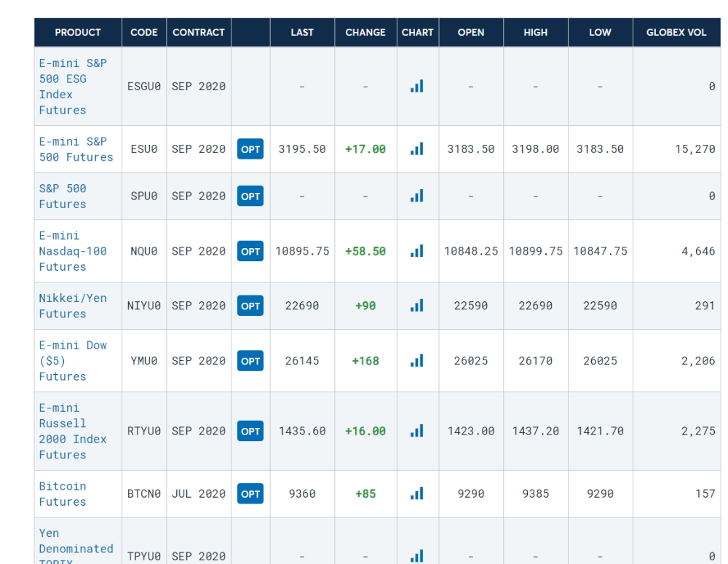728x564 pixels.
Task: Click the CONTRACT column header
Action: pos(198,33)
